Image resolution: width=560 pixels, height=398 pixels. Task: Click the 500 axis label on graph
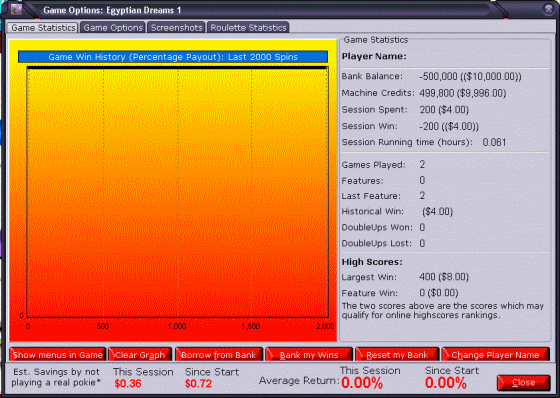coord(103,326)
